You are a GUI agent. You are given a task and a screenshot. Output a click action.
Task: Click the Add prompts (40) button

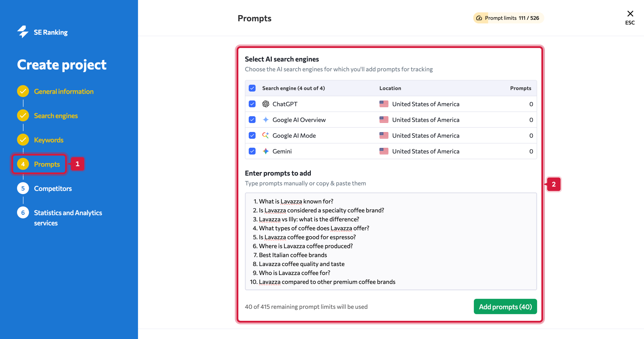click(505, 307)
